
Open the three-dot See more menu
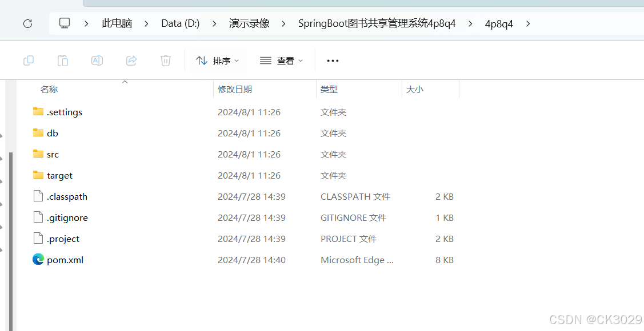point(333,60)
